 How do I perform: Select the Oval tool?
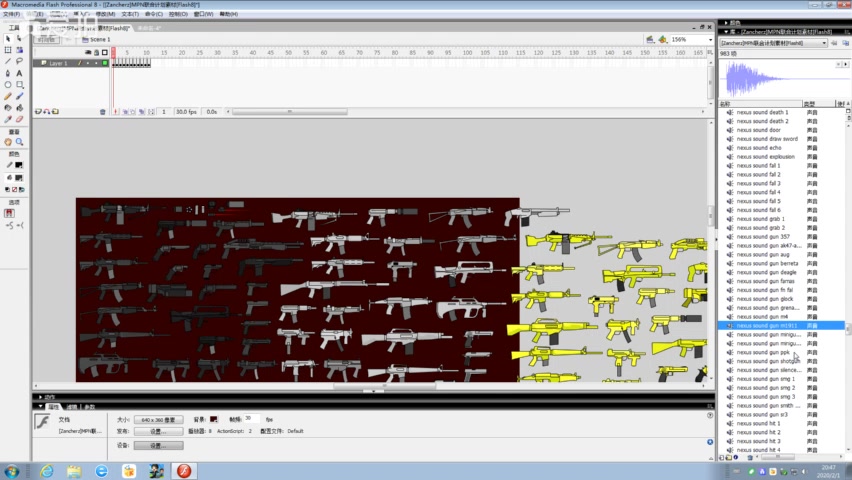tap(8, 85)
